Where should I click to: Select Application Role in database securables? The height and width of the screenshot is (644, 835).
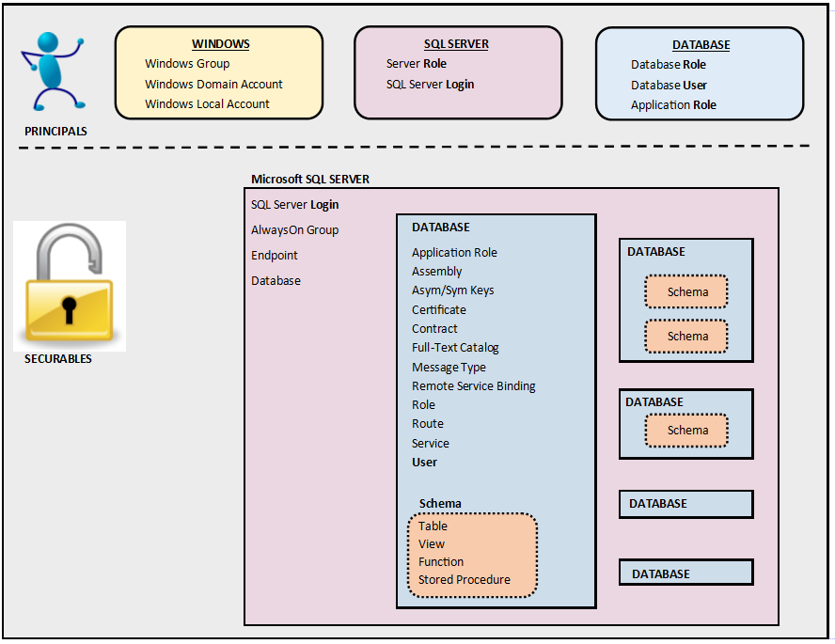click(x=454, y=253)
